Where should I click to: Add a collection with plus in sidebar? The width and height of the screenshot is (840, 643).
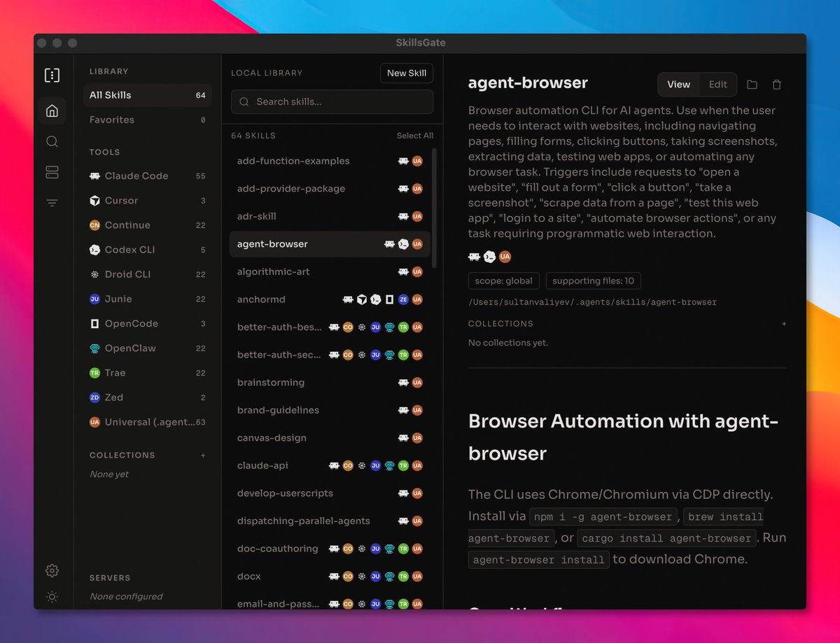(x=204, y=455)
